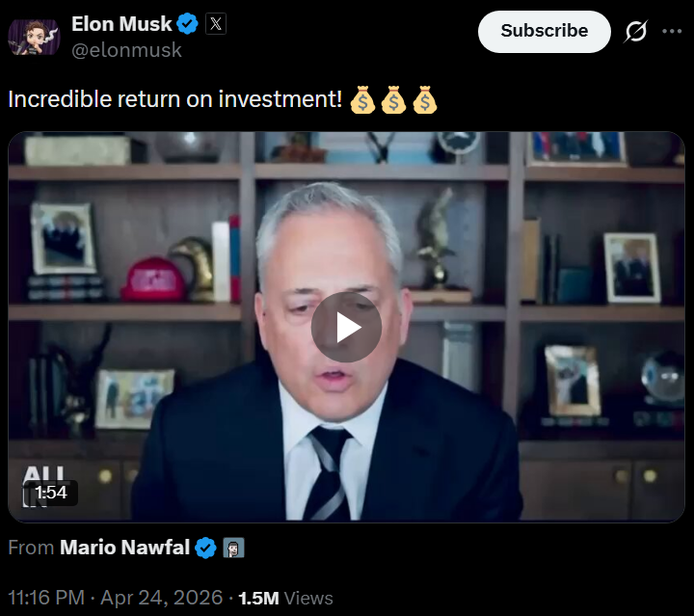Image resolution: width=694 pixels, height=616 pixels.
Task: Open the Mario Nawfal source link
Action: click(124, 548)
